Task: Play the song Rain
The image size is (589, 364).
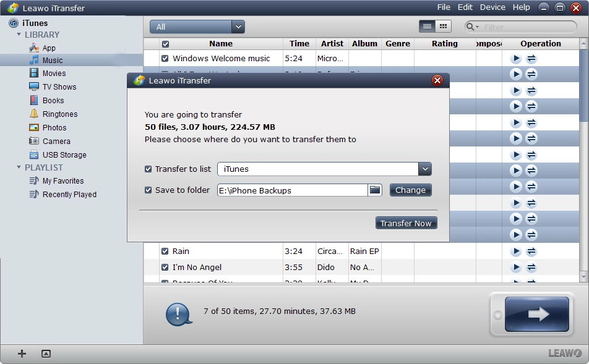Action: coord(516,251)
